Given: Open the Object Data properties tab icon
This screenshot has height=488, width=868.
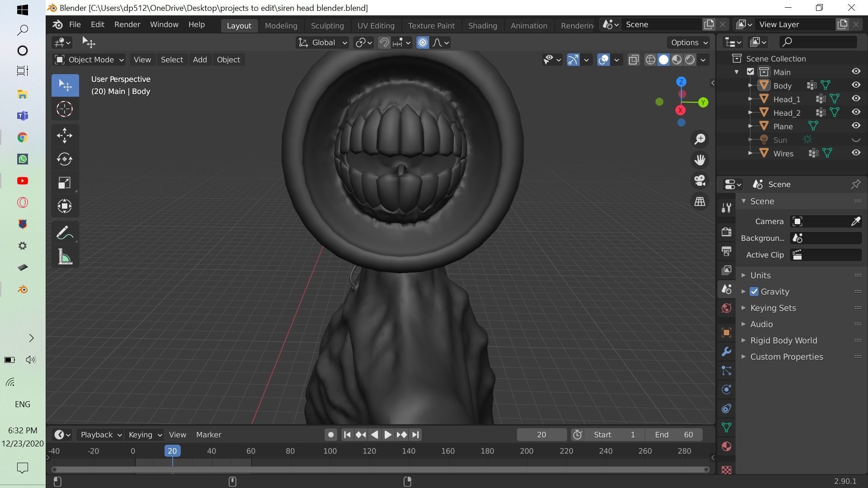Looking at the screenshot, I should 726,427.
